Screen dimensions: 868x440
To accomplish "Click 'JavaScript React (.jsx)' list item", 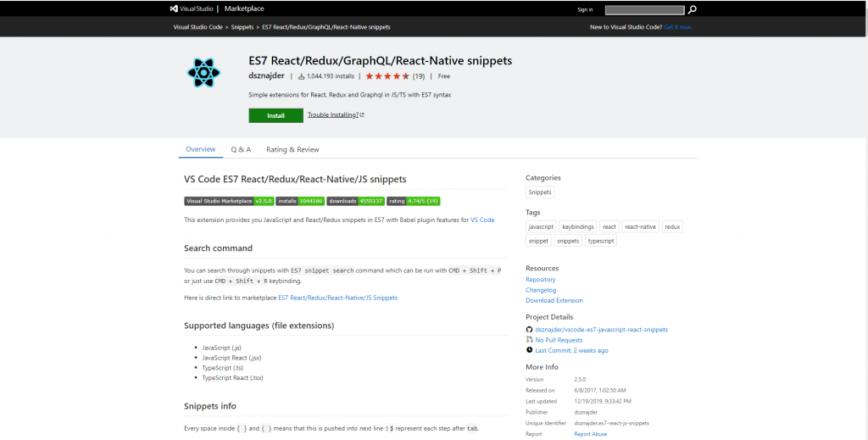I will coord(231,358).
